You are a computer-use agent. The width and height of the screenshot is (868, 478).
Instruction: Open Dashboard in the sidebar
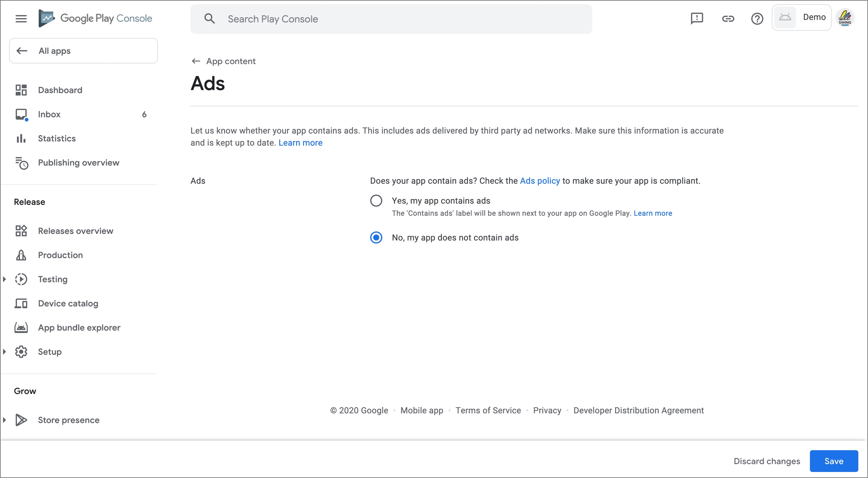[x=60, y=90]
